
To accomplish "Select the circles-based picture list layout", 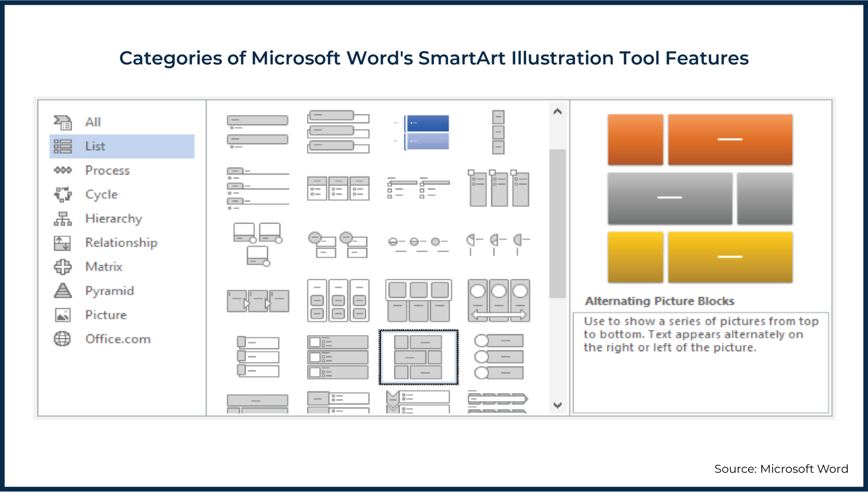I will [499, 357].
